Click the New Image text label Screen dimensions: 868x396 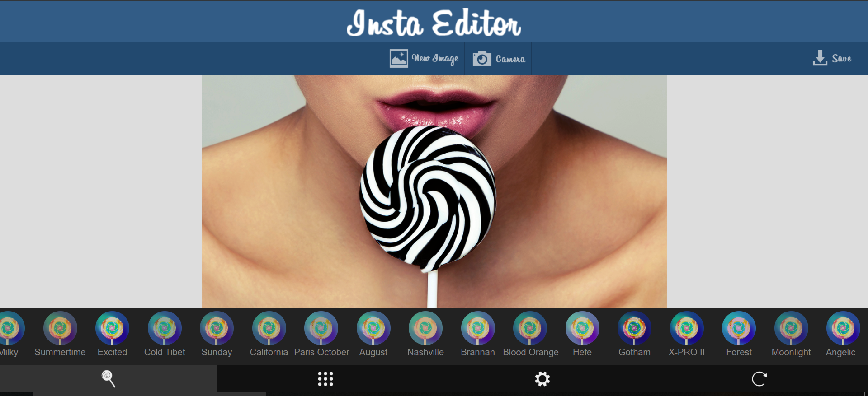[435, 58]
